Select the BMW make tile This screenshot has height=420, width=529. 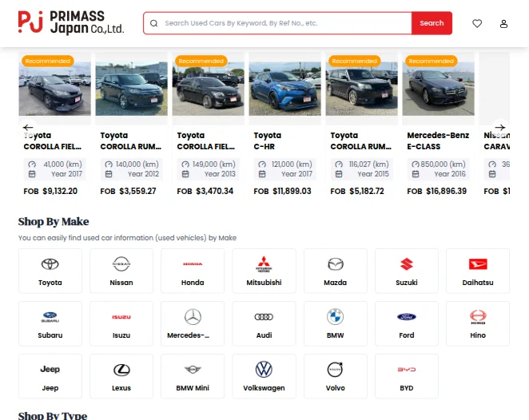click(x=335, y=323)
